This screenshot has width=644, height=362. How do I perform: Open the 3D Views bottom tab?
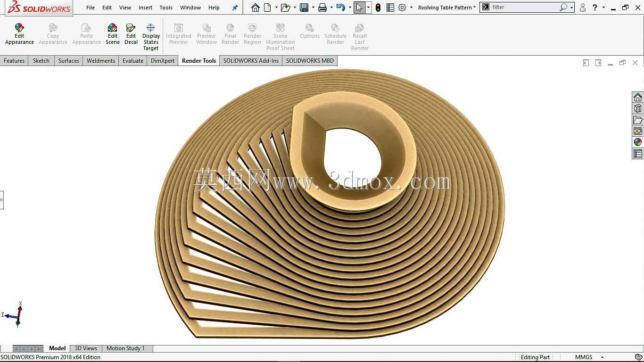(86, 348)
